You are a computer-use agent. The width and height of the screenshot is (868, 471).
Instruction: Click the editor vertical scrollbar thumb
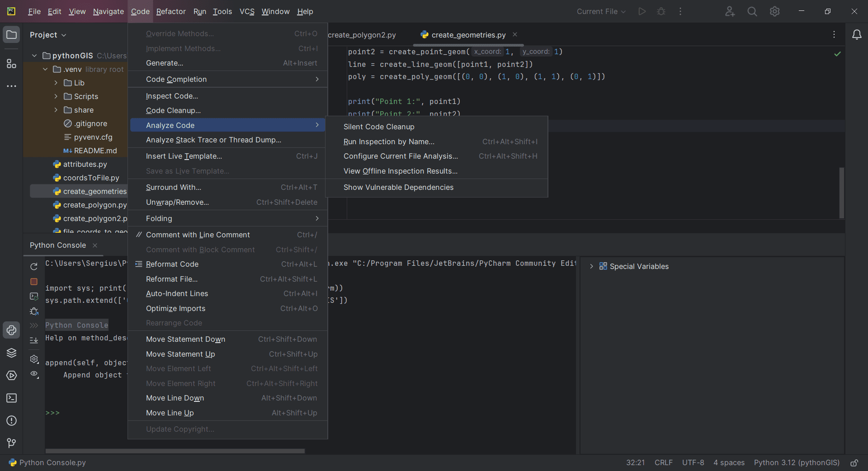pyautogui.click(x=841, y=193)
